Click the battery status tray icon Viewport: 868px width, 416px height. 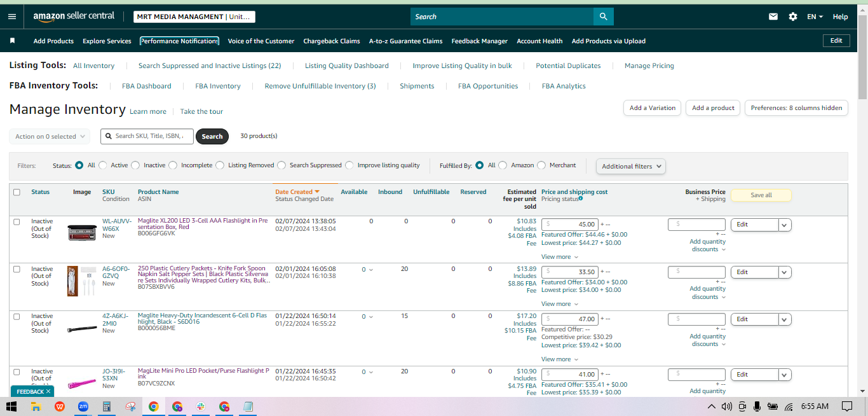point(773,406)
